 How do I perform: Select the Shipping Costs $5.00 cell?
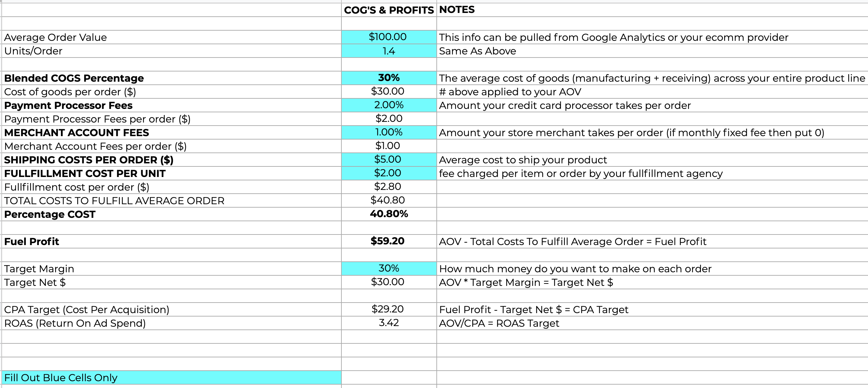click(388, 159)
